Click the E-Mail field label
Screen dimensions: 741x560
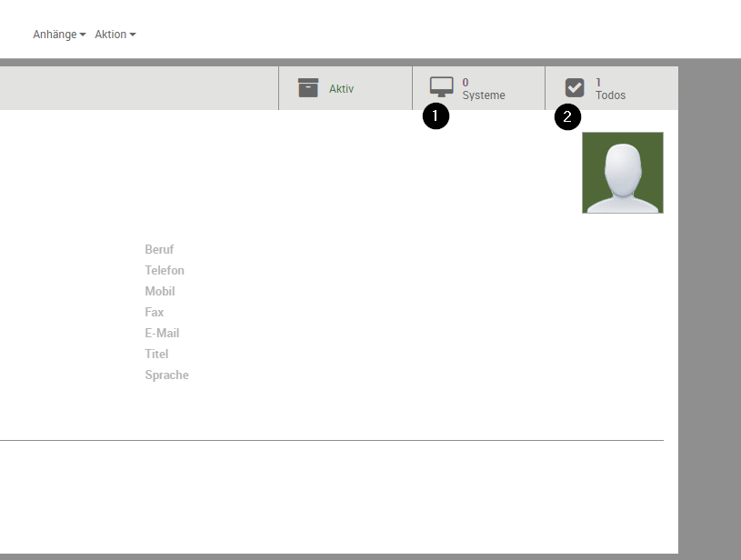[162, 334]
